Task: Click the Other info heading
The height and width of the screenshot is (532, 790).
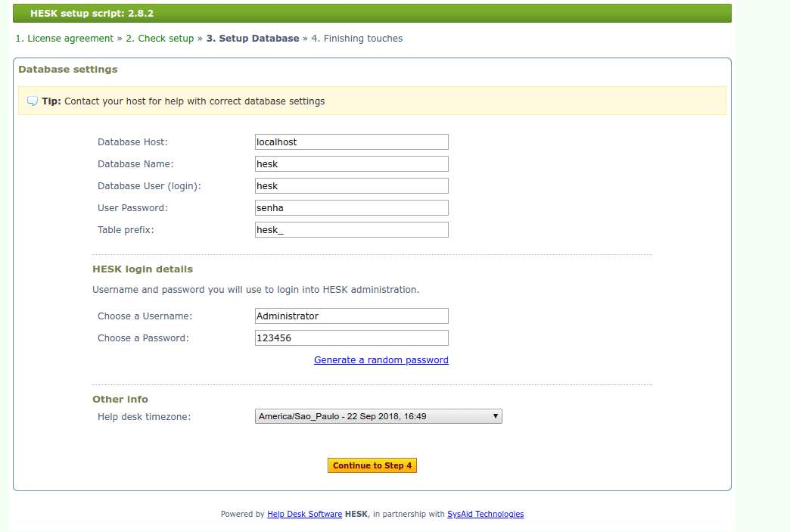Action: pos(120,399)
